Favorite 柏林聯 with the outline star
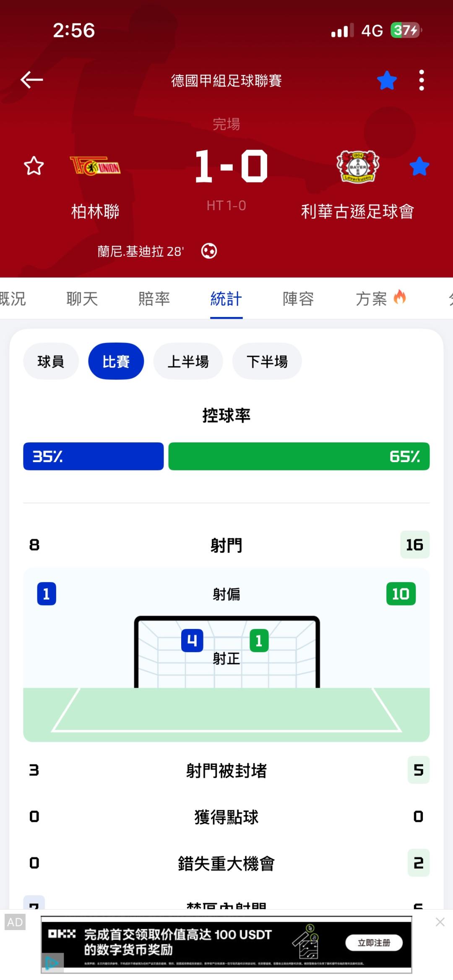Viewport: 453px width, 980px height. (x=34, y=166)
